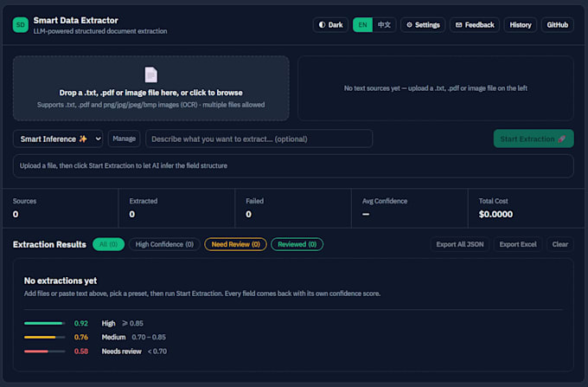Switch language to 中文
The image size is (588, 387).
click(384, 25)
